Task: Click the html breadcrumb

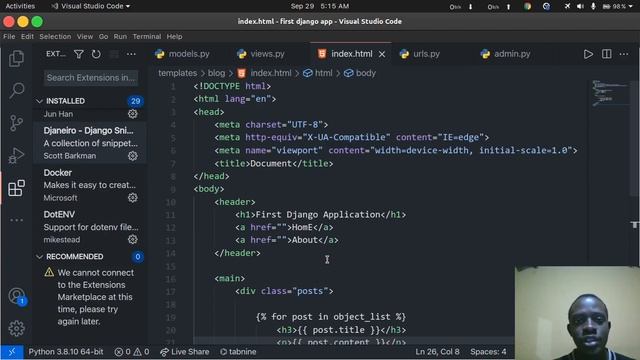Action: (318, 73)
